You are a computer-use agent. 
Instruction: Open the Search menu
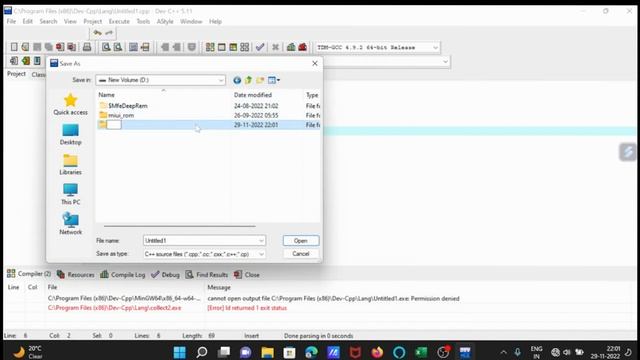[48, 21]
